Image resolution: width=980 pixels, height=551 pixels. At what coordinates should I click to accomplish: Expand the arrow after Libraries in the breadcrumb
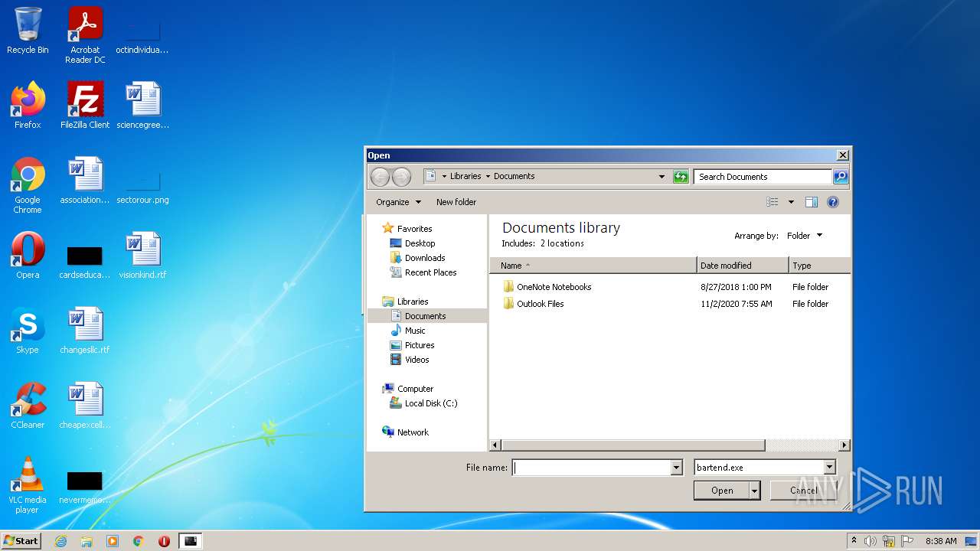pyautogui.click(x=488, y=177)
